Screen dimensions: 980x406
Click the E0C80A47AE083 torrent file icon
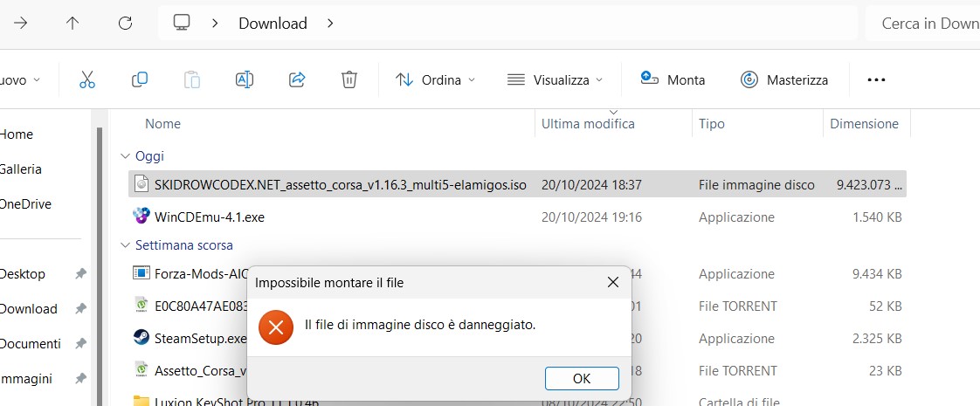[141, 306]
